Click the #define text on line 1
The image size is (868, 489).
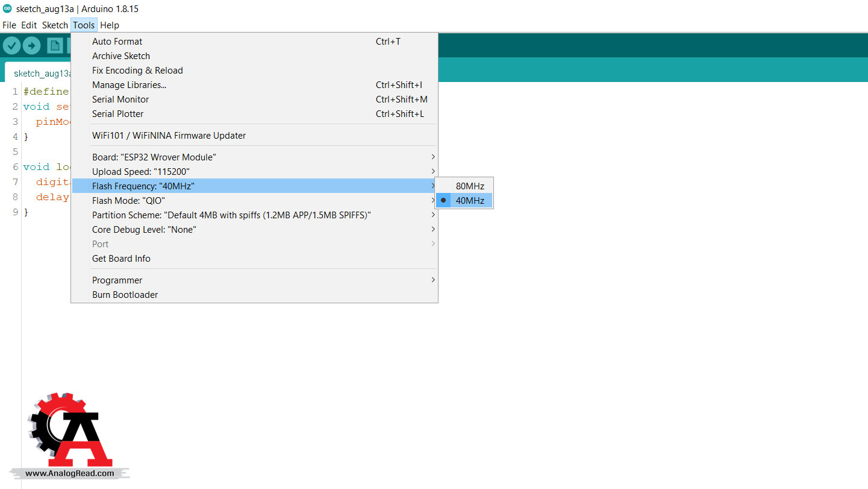point(46,92)
